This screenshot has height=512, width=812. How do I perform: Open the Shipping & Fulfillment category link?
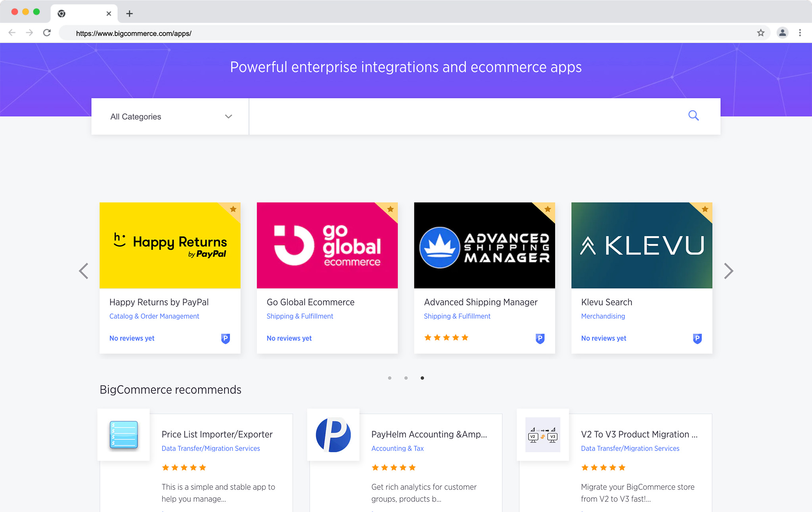[x=300, y=316]
